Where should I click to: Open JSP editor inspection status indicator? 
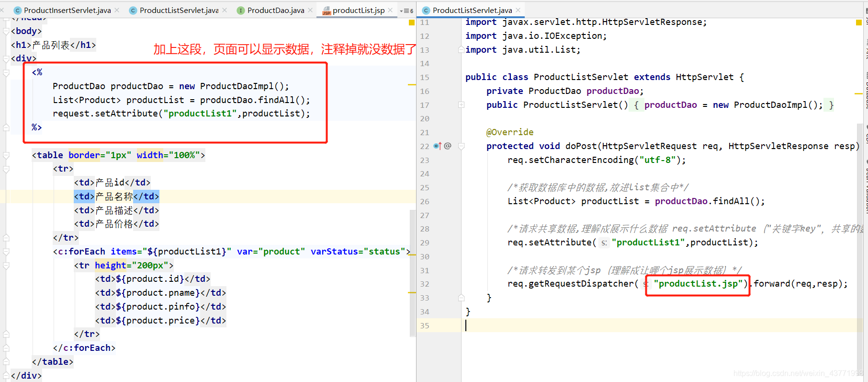coord(411,23)
